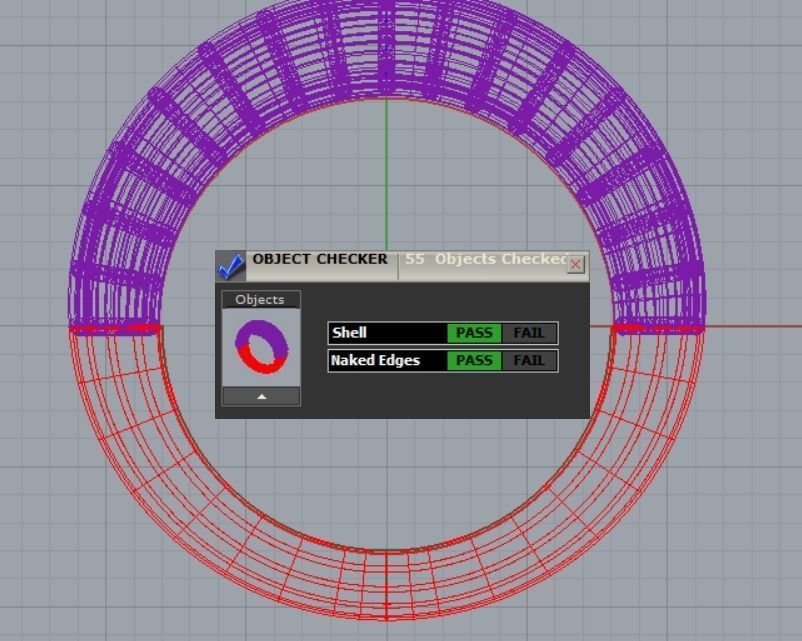Screen dimensions: 802x641
Task: Click the PASS button for Naked Edges
Action: point(474,361)
